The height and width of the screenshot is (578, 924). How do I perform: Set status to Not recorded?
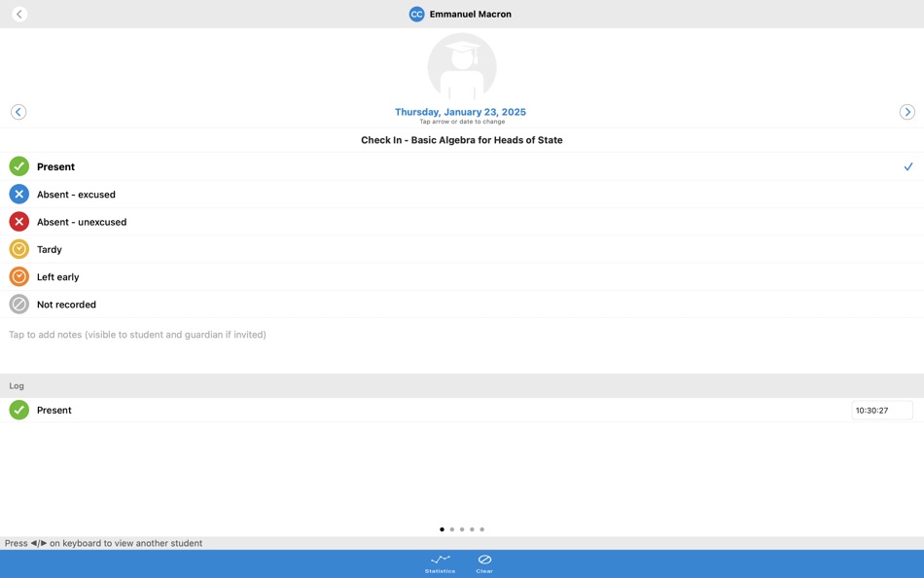(462, 305)
